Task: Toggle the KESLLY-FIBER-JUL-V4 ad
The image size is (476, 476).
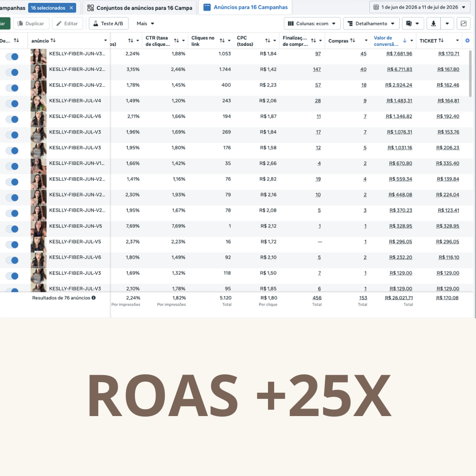Action: pyautogui.click(x=12, y=104)
